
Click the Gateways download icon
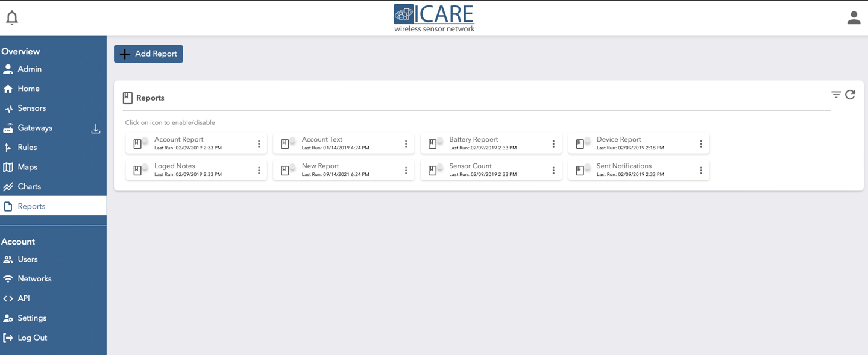click(96, 128)
